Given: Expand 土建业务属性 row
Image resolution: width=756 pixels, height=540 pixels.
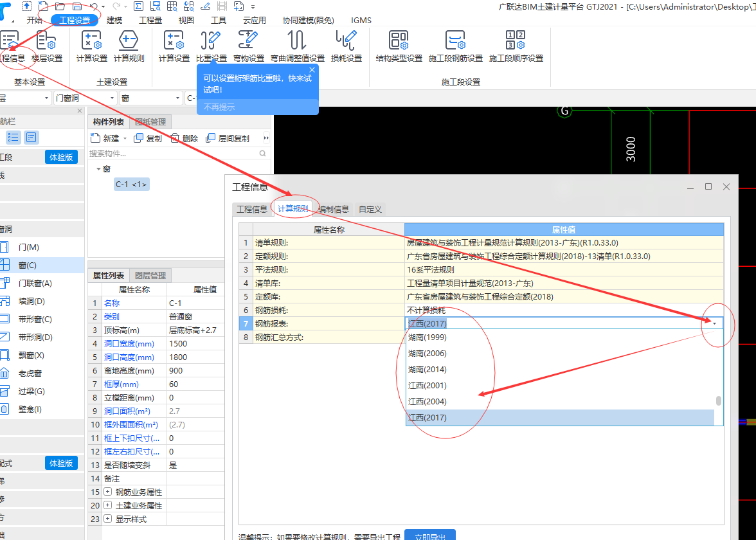Looking at the screenshot, I should [107, 505].
